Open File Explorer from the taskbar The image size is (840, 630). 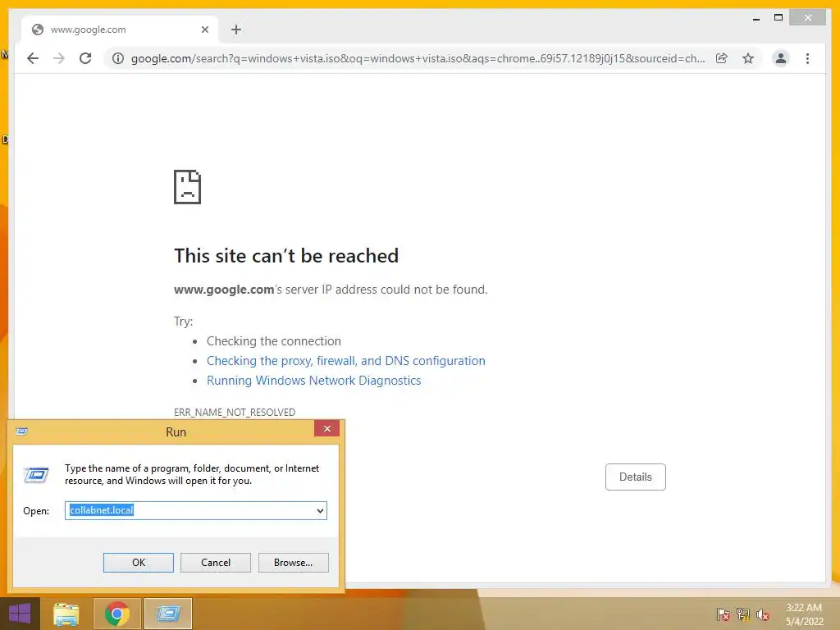pos(66,614)
